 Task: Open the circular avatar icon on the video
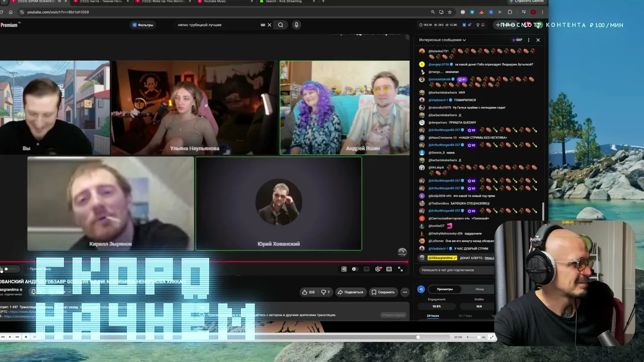402,252
